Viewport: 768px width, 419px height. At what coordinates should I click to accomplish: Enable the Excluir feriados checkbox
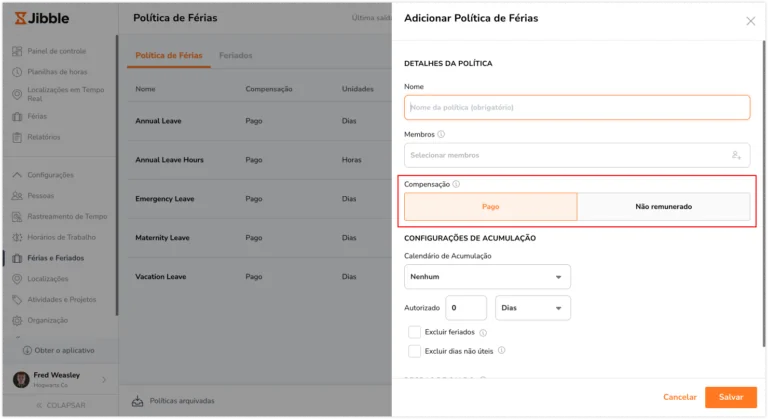pyautogui.click(x=414, y=332)
